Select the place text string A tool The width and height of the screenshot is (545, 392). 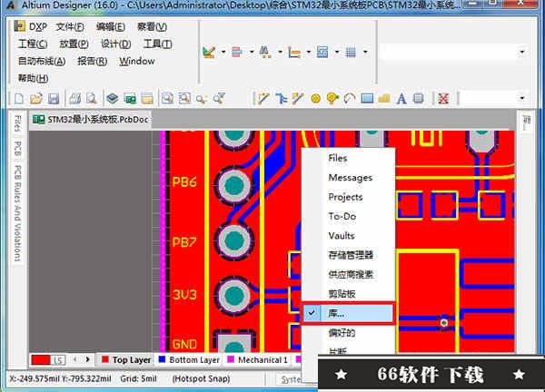(x=401, y=99)
